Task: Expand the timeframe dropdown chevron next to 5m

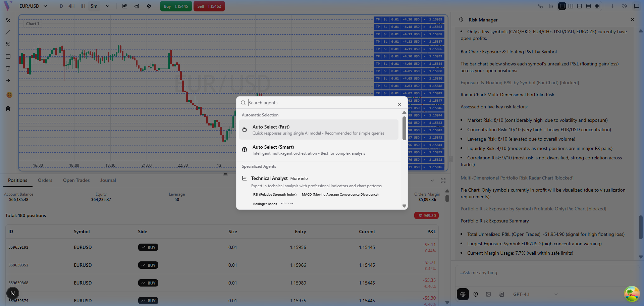Action: (x=108, y=6)
